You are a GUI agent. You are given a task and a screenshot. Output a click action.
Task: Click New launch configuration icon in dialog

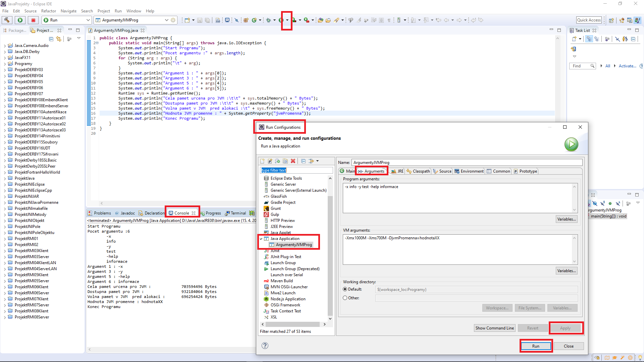pyautogui.click(x=262, y=161)
